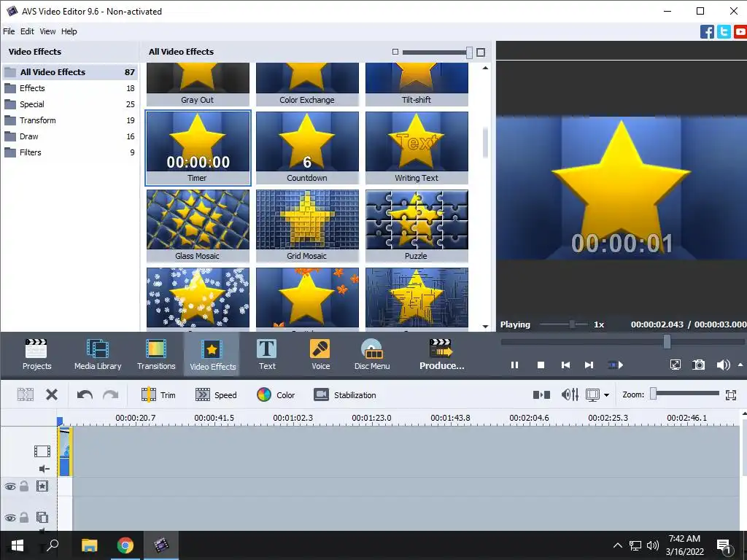Click the Produce button

[441, 354]
